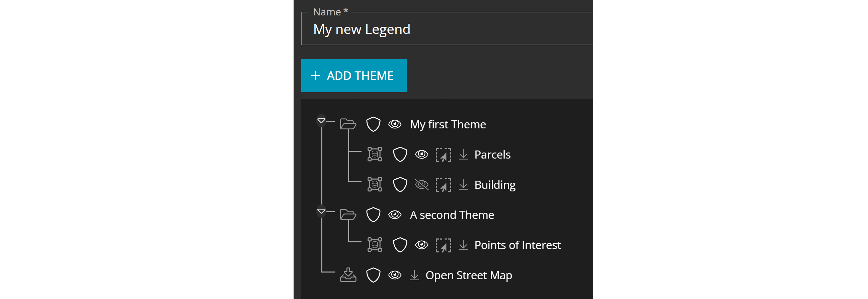Click shield icon of Building layer

(x=400, y=185)
